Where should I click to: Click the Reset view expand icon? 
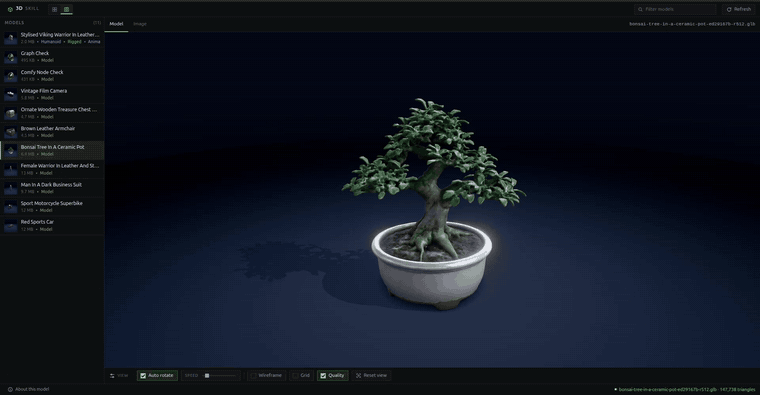[359, 376]
